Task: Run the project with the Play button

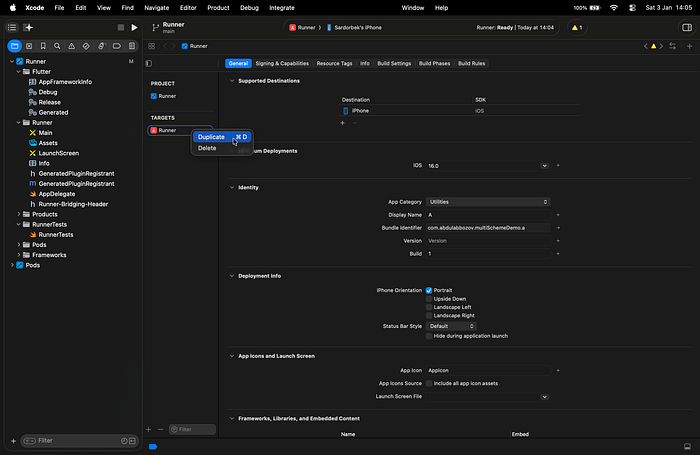Action: pos(134,28)
